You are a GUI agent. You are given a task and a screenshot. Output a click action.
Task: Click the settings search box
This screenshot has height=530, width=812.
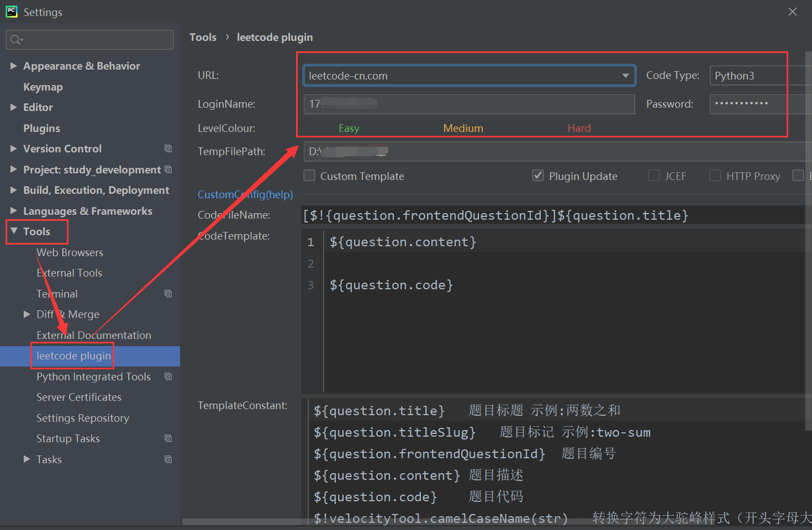89,40
